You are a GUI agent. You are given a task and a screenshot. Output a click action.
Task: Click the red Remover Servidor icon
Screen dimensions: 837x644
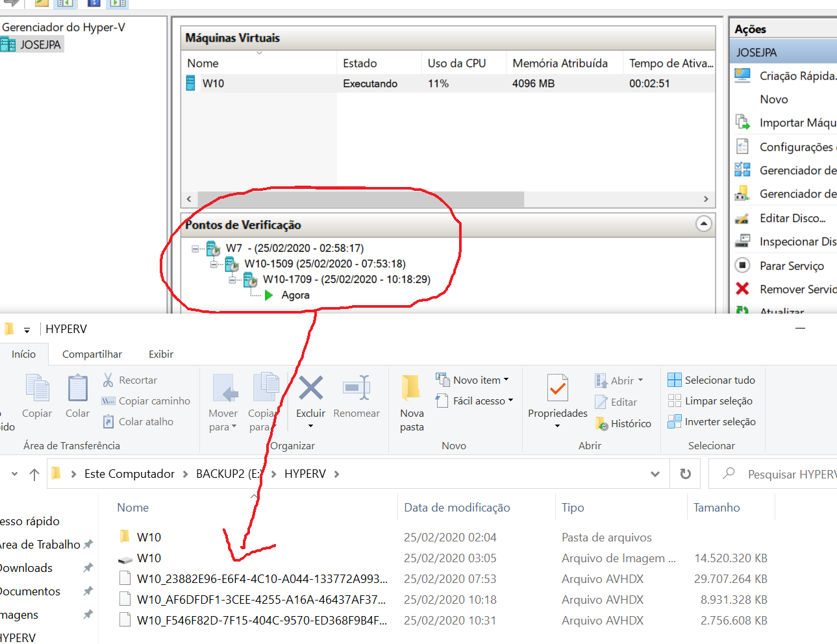pos(742,288)
